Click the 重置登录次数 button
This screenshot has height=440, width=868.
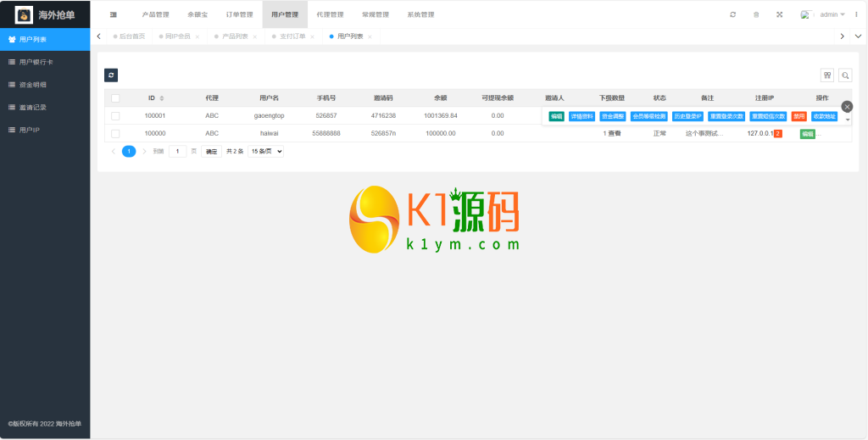726,116
